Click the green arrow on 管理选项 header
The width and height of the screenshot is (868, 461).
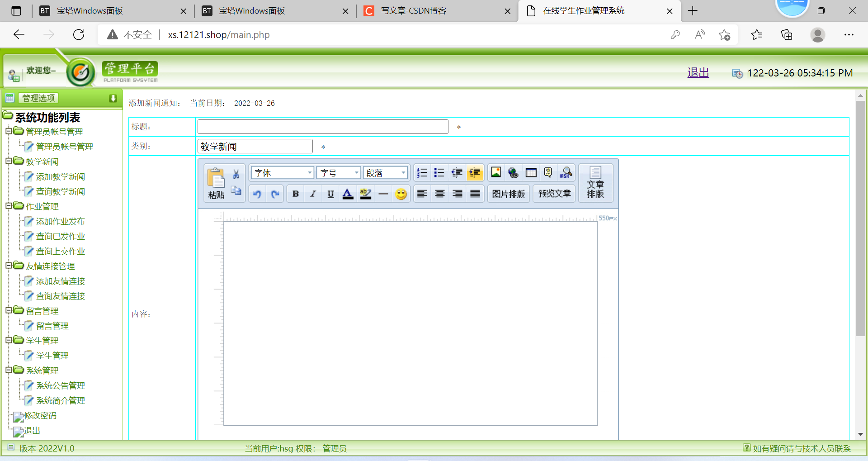point(113,98)
